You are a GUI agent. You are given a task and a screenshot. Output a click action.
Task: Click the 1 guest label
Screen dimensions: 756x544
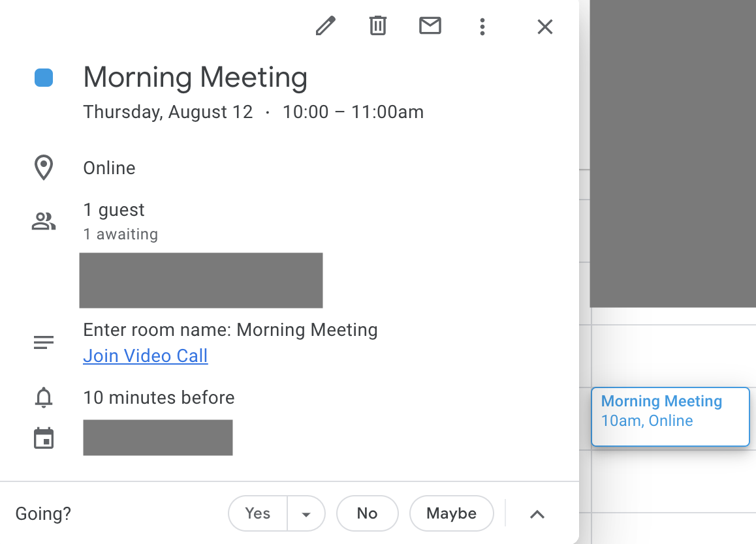click(x=114, y=210)
